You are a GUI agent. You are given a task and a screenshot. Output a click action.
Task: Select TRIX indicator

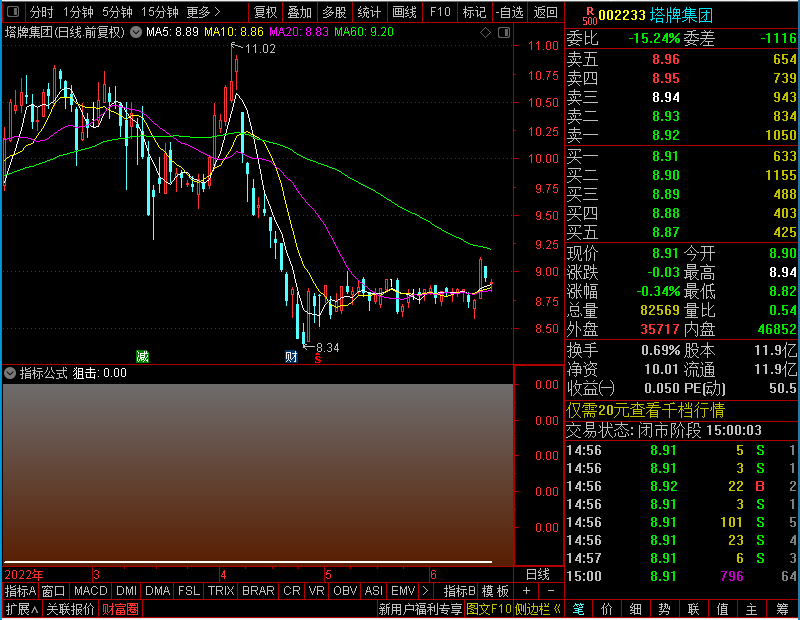pos(221,591)
